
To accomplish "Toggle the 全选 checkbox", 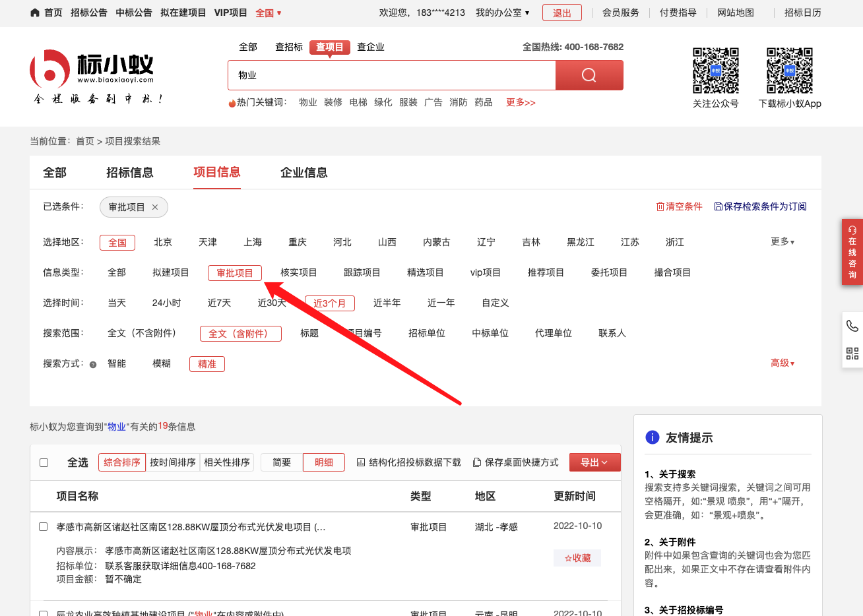I will [x=44, y=462].
